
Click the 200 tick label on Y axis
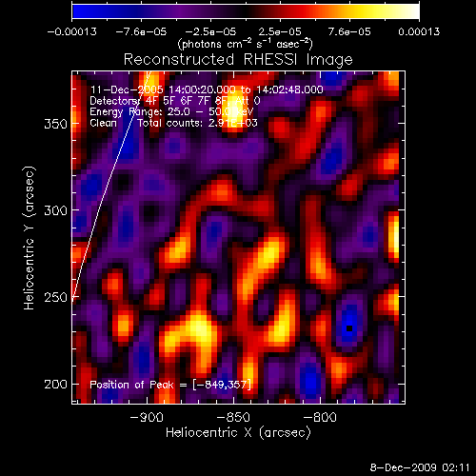[56, 385]
